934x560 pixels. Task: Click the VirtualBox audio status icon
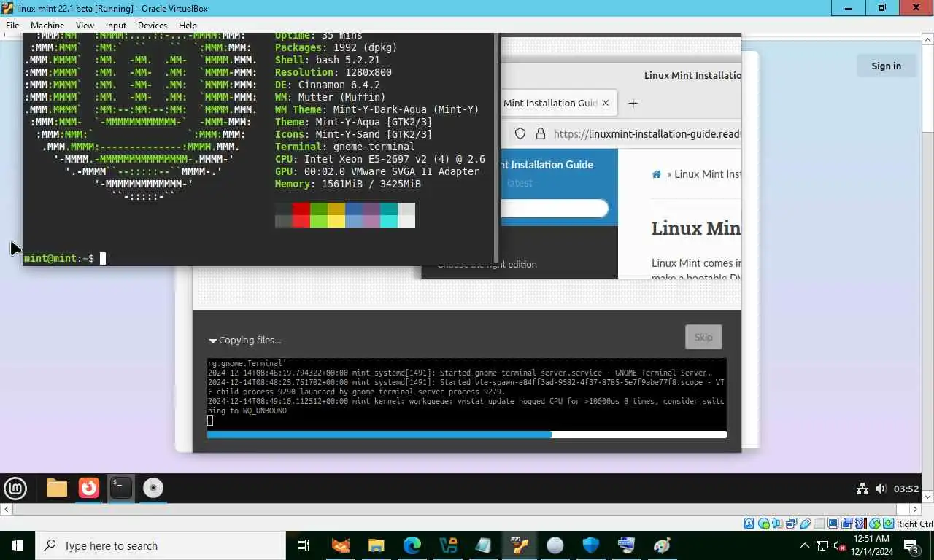coord(777,524)
